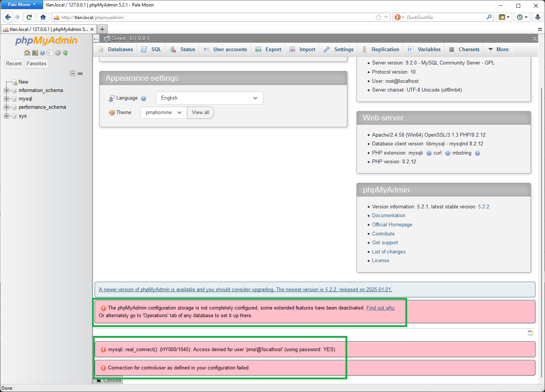Open the Status tab

pyautogui.click(x=182, y=50)
